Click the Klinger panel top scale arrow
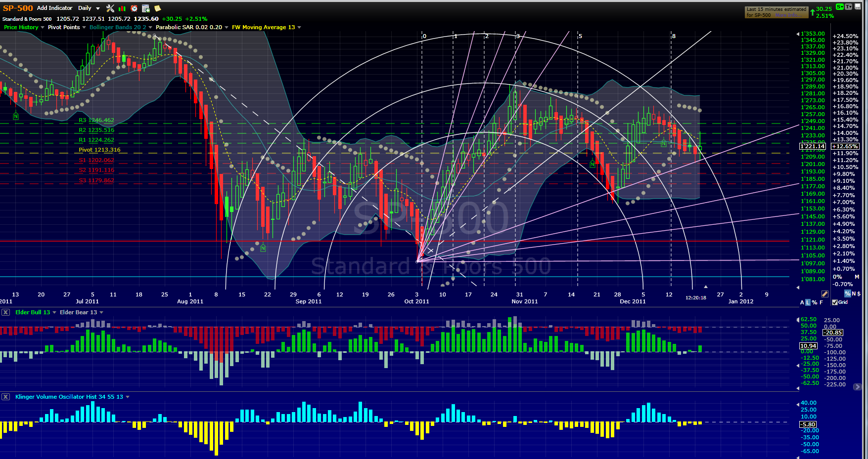Viewport: 868px width, 459px height. (797, 405)
